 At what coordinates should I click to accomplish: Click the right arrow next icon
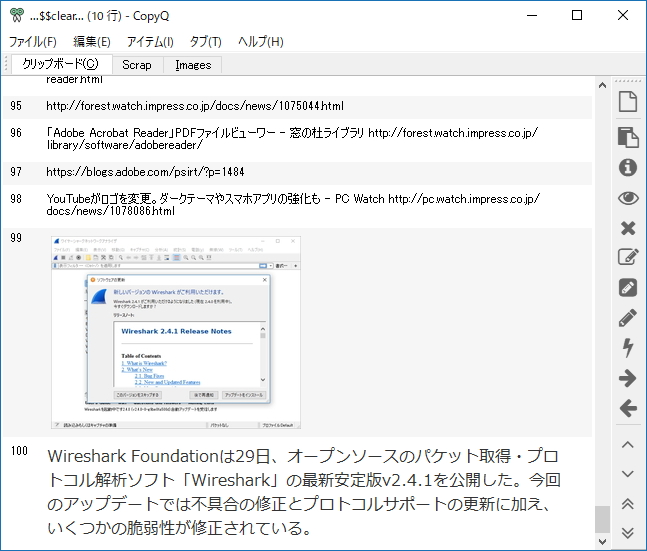[628, 378]
